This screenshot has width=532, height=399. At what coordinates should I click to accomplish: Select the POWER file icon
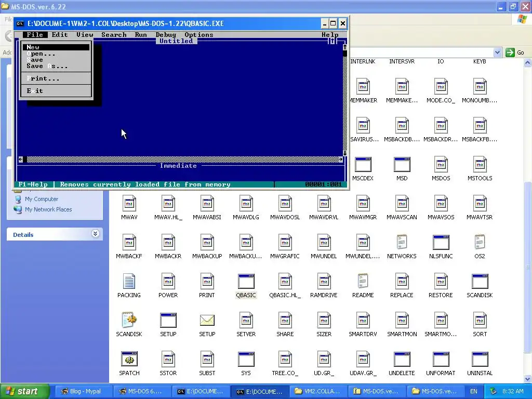[168, 281]
